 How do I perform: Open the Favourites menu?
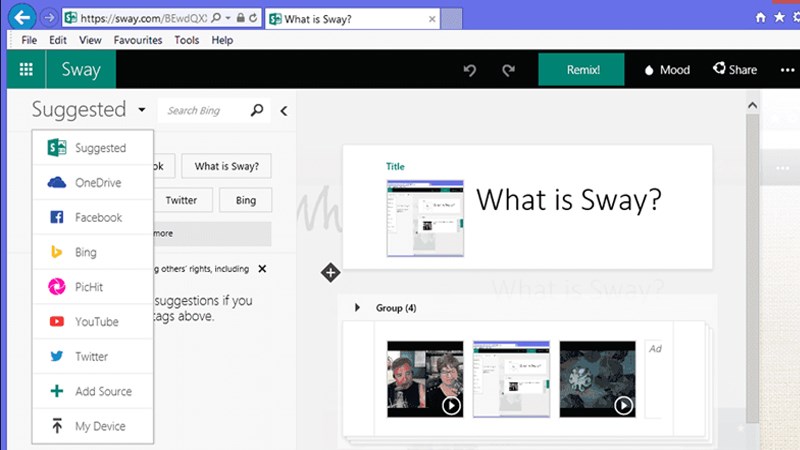pyautogui.click(x=138, y=40)
